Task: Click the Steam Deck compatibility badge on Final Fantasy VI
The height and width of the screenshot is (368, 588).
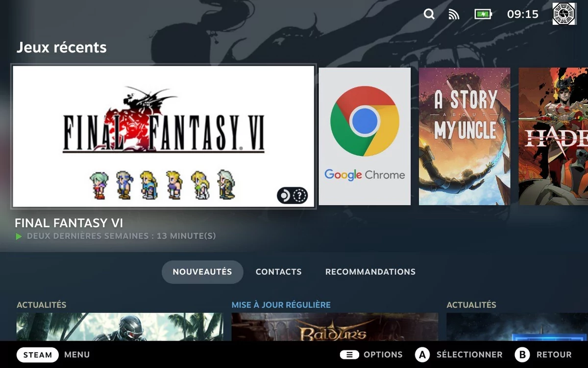Action: point(293,196)
